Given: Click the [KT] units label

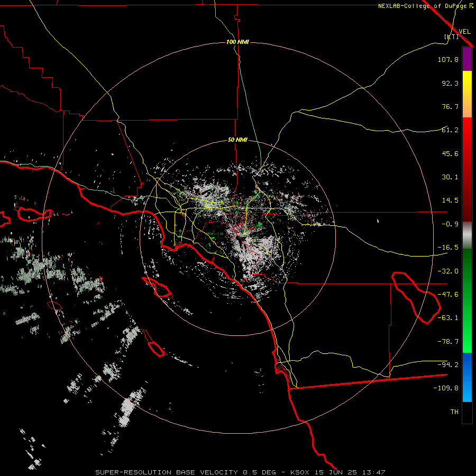Looking at the screenshot, I should pos(452,36).
